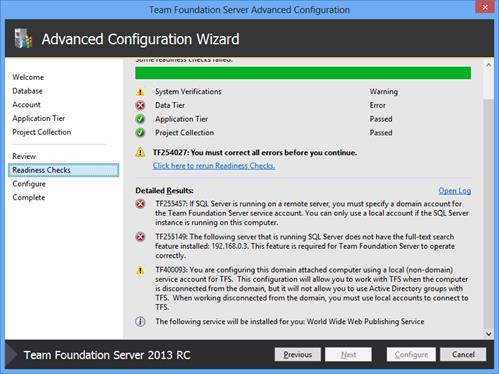Screen dimensions: 499x374
Task: Click the TF255149 full-text search message
Action: 305,246
